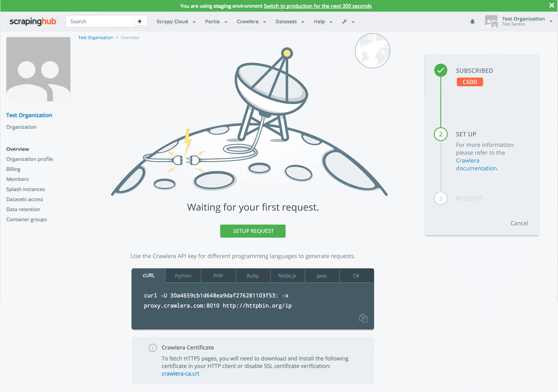Click the Search input field
Image resolution: width=558 pixels, height=392 pixels.
(x=101, y=21)
